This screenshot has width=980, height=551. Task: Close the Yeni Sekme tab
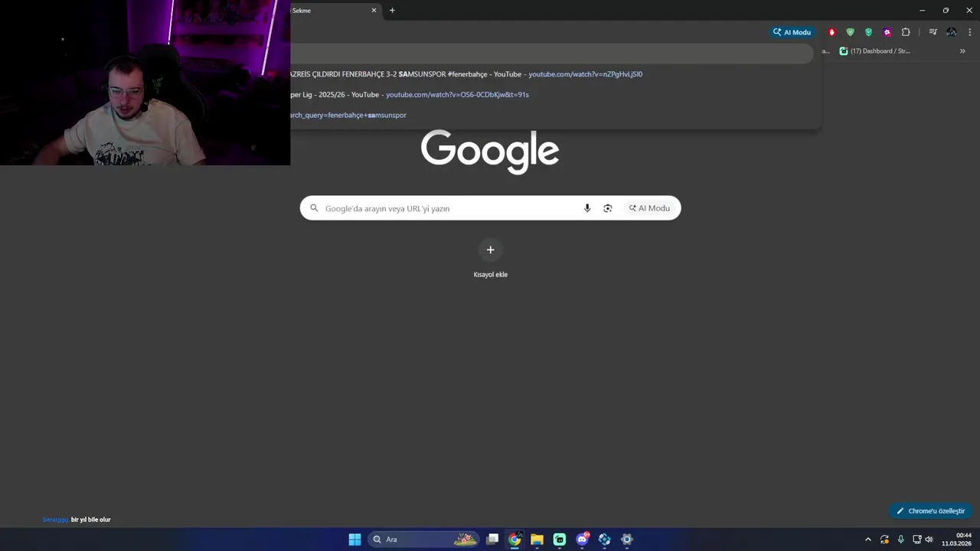pos(374,11)
